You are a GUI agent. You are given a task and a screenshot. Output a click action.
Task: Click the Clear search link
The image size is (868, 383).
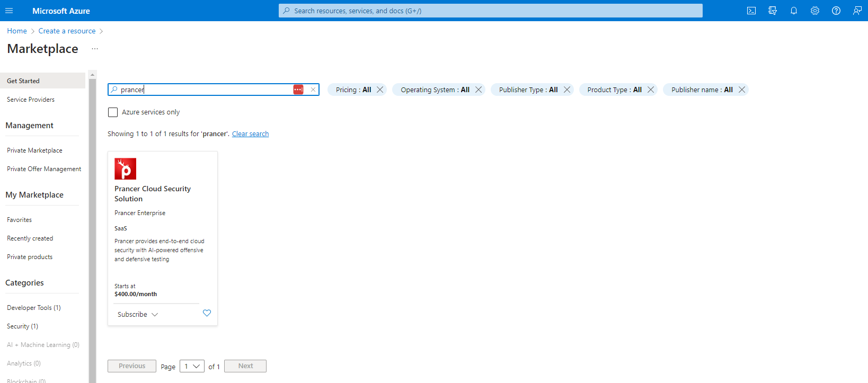(250, 134)
